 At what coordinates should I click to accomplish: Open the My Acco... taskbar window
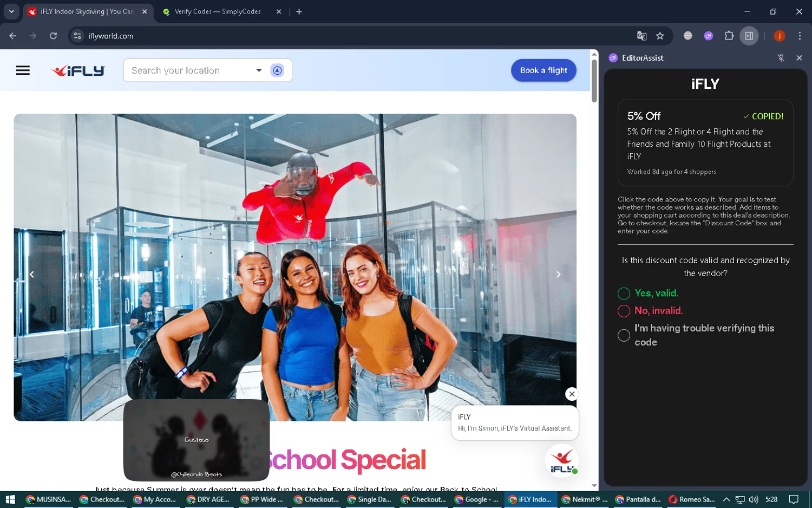155,499
